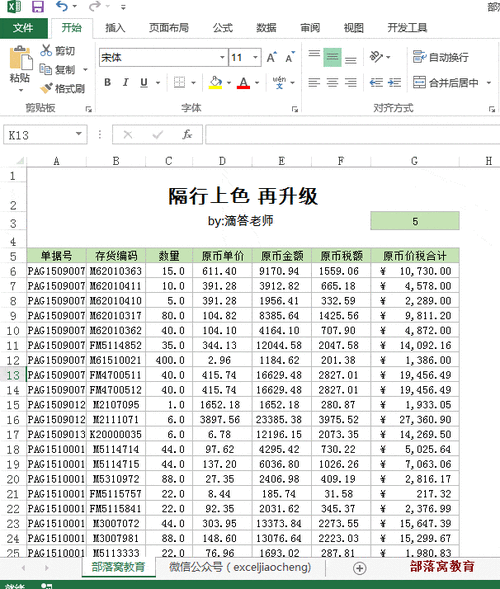Apply the yellow fill color bucket
This screenshot has width=500, height=589.
coord(216,83)
